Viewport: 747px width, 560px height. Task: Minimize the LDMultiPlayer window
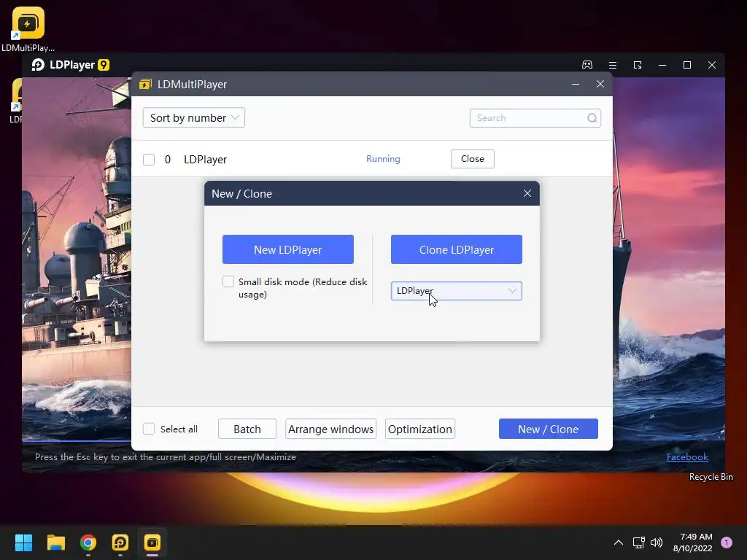[576, 85]
